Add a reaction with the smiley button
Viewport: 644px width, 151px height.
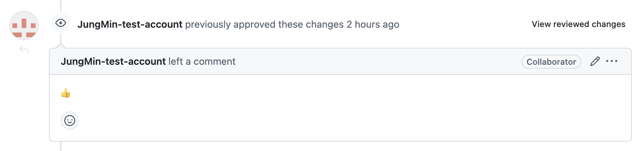point(70,121)
